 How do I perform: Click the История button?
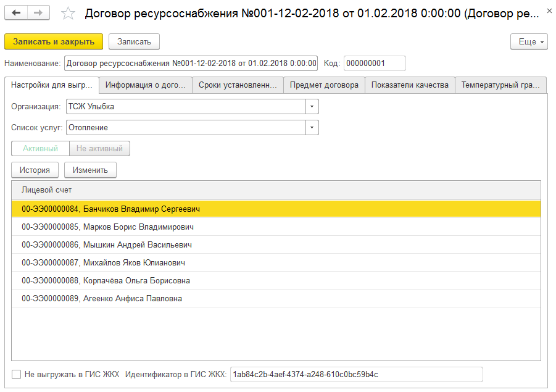pyautogui.click(x=35, y=170)
